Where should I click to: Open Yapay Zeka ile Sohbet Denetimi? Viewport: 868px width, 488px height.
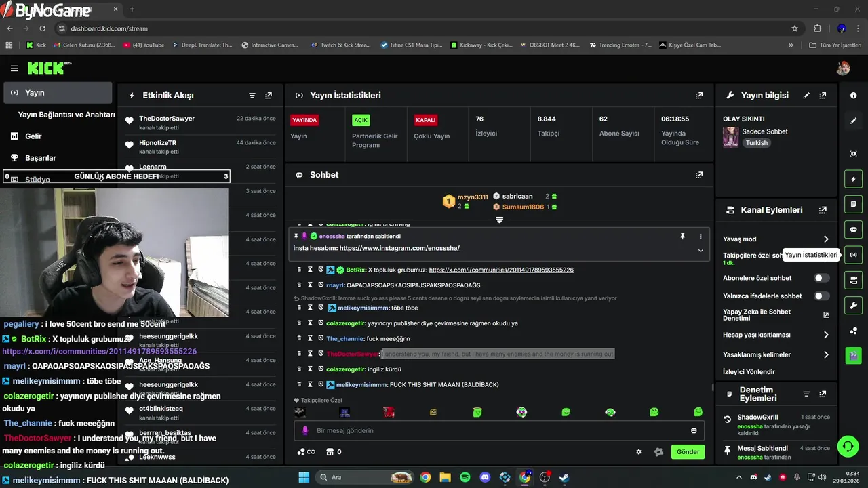click(x=776, y=314)
